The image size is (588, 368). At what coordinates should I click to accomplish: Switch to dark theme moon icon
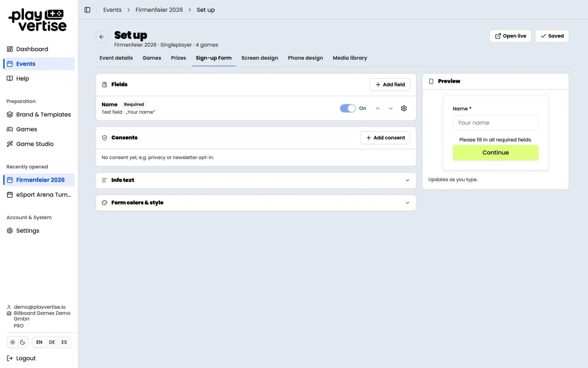[23, 342]
